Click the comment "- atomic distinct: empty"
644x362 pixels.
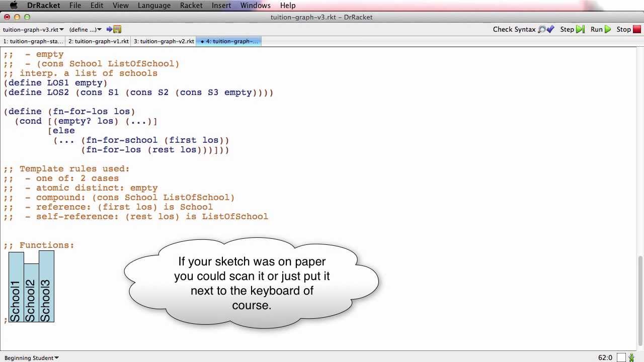pos(92,188)
